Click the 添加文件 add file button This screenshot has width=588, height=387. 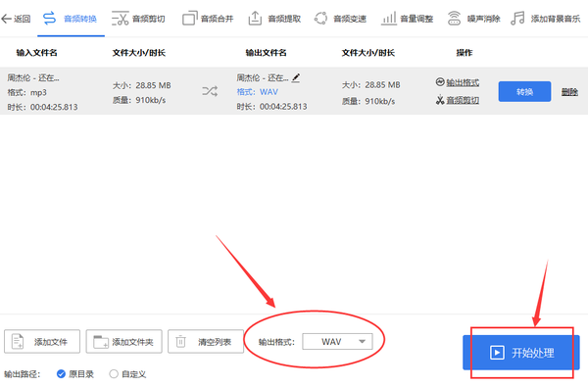(x=42, y=342)
